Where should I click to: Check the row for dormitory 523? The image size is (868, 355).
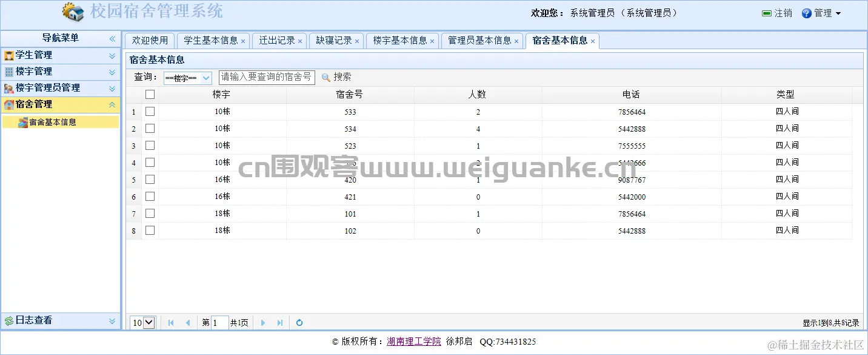[x=150, y=145]
